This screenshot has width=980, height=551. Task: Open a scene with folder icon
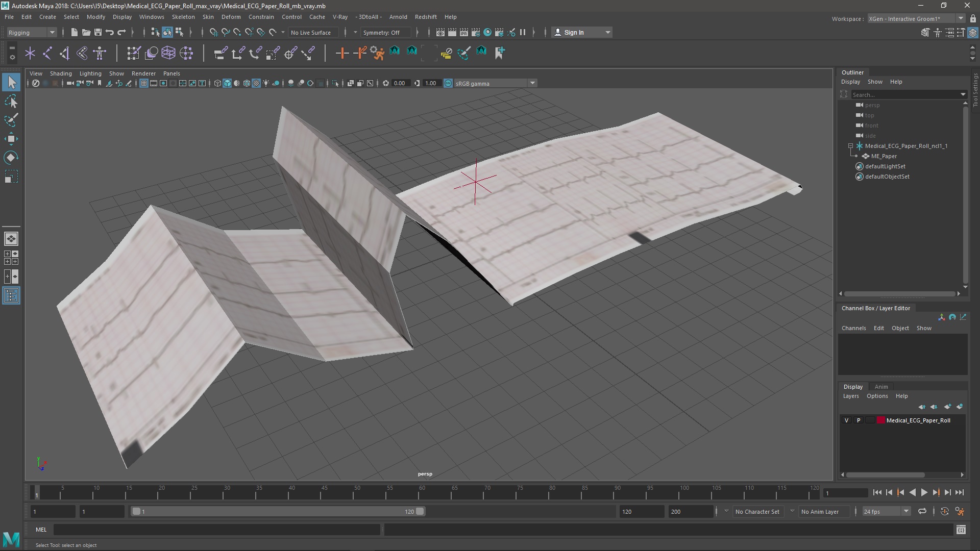tap(86, 32)
